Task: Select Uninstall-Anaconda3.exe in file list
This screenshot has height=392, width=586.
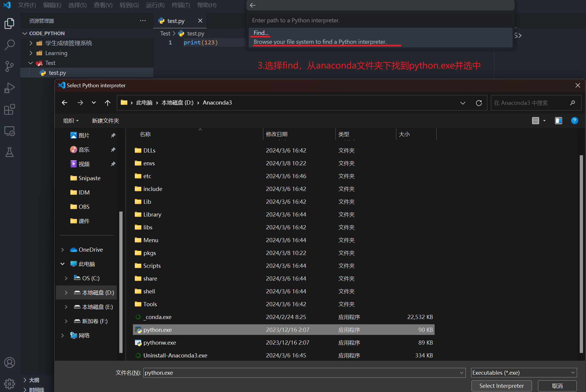Action: coord(284,355)
